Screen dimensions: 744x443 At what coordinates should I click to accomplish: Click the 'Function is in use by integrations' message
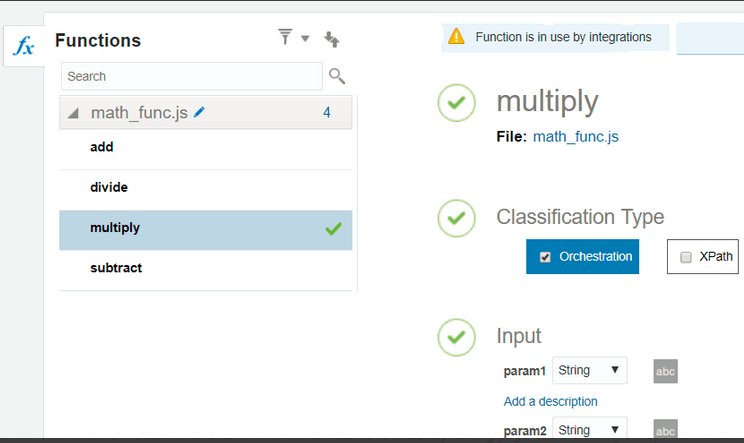[x=563, y=37]
